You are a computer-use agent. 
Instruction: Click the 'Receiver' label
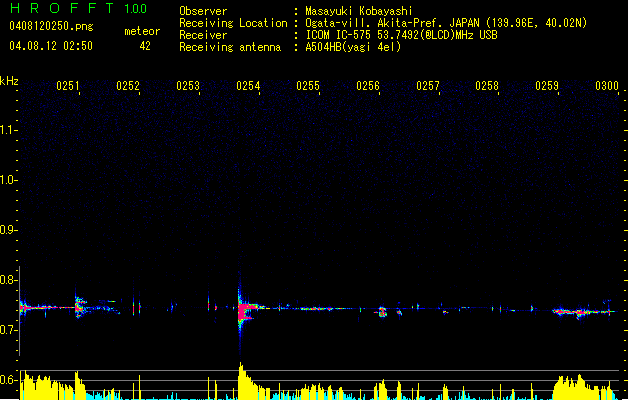point(203,35)
